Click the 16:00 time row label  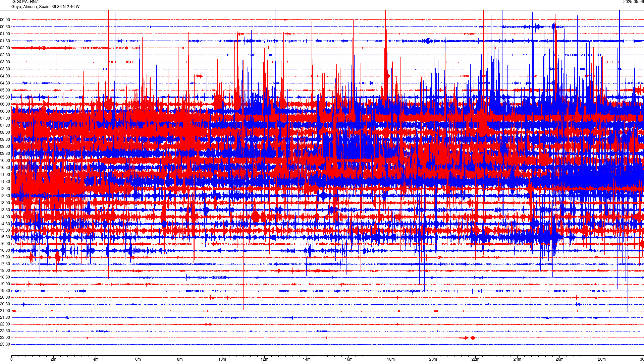pos(5,244)
